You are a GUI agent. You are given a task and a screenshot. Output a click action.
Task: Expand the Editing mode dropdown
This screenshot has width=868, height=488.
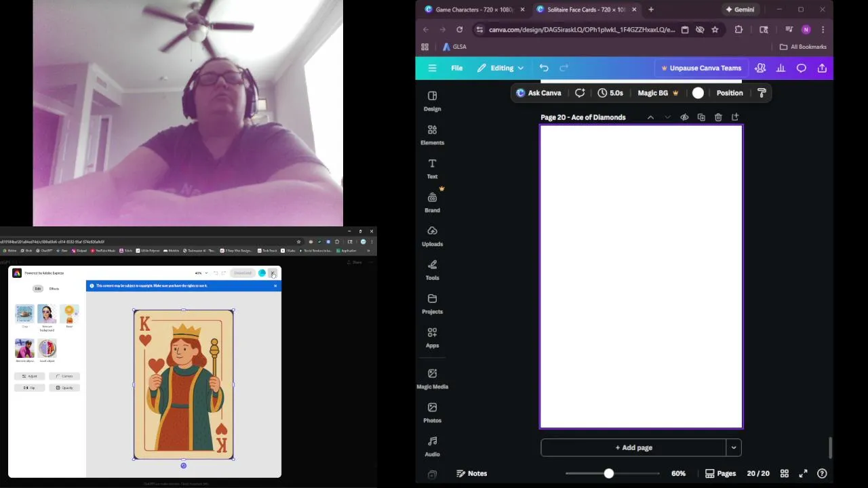pyautogui.click(x=501, y=68)
